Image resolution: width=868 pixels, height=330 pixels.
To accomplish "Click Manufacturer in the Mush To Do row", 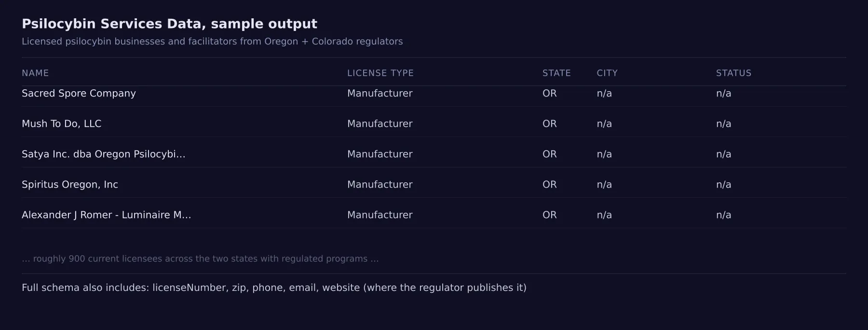I will 380,124.
